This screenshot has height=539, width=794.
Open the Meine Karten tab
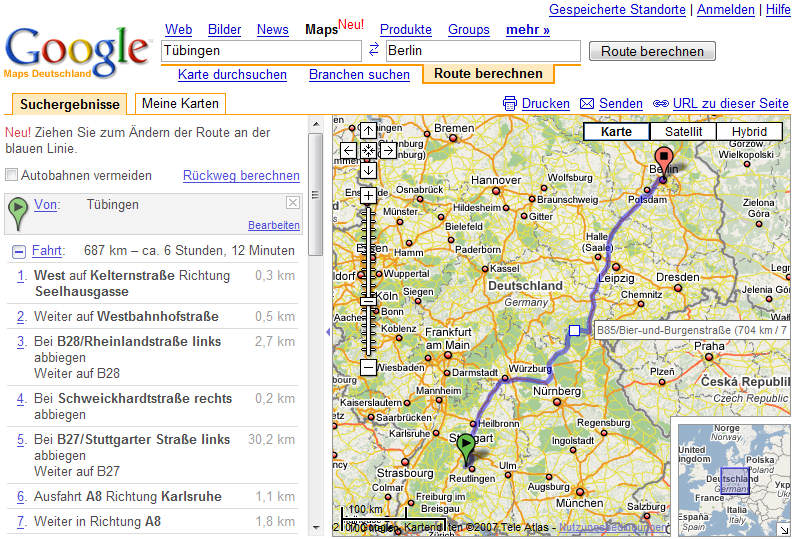[180, 103]
